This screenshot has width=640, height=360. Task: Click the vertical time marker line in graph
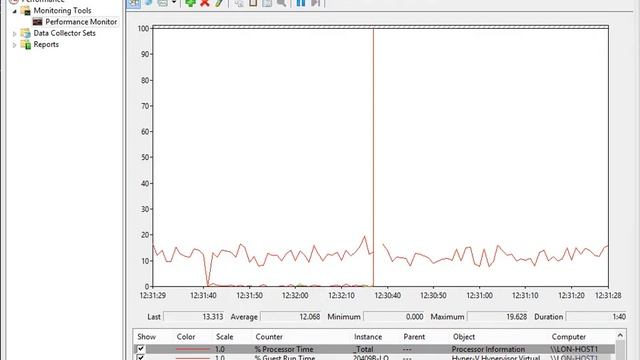[373, 157]
